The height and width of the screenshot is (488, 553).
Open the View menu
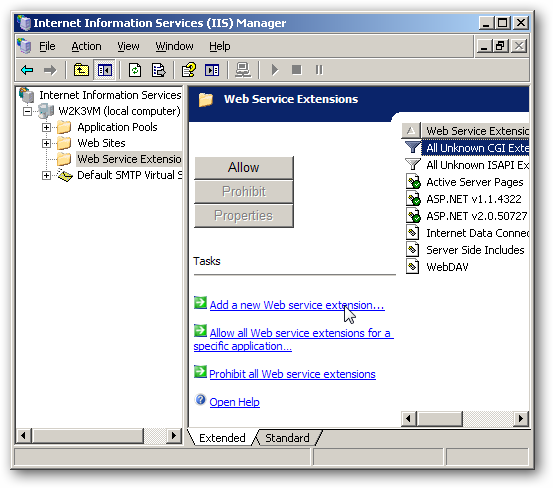click(x=128, y=46)
